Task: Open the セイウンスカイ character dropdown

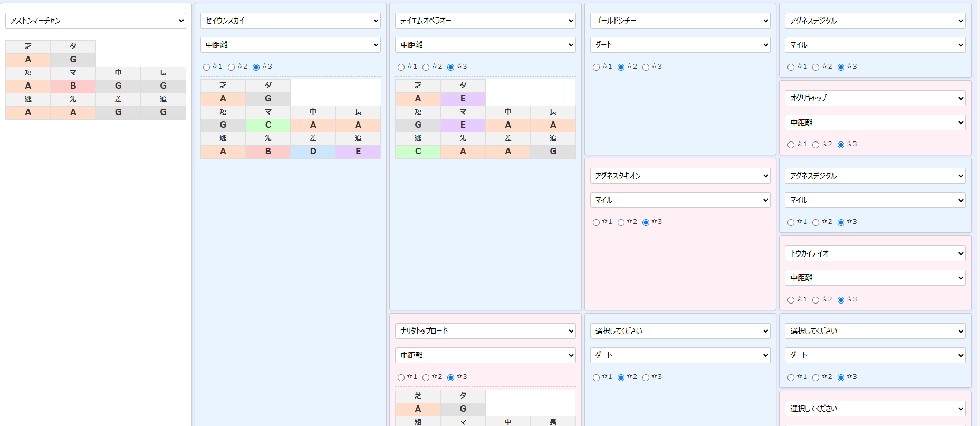Action: [291, 21]
